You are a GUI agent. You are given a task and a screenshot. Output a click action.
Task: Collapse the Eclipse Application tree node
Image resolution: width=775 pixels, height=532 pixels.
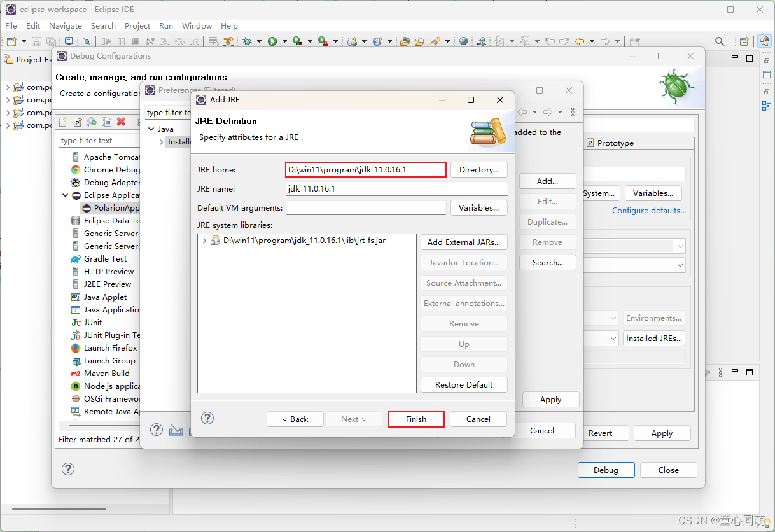tap(65, 195)
